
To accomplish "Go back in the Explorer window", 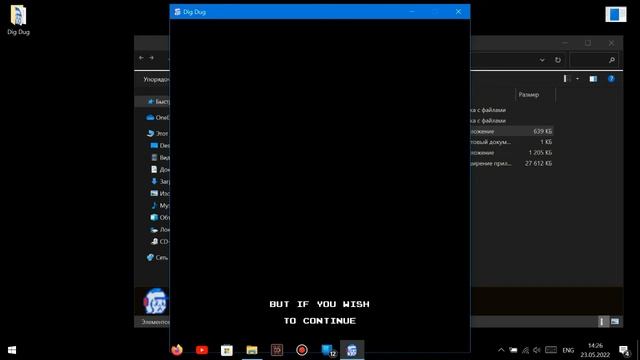I will [x=141, y=58].
